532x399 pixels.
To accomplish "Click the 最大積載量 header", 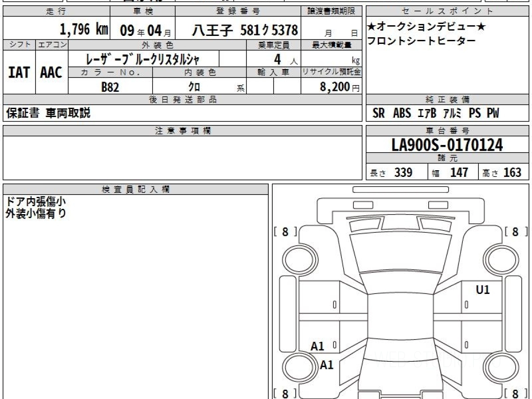I will click(331, 45).
